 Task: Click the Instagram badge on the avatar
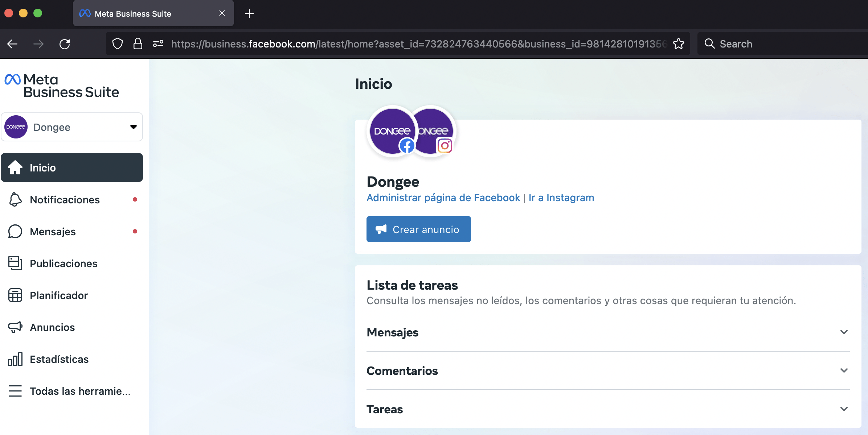tap(445, 146)
